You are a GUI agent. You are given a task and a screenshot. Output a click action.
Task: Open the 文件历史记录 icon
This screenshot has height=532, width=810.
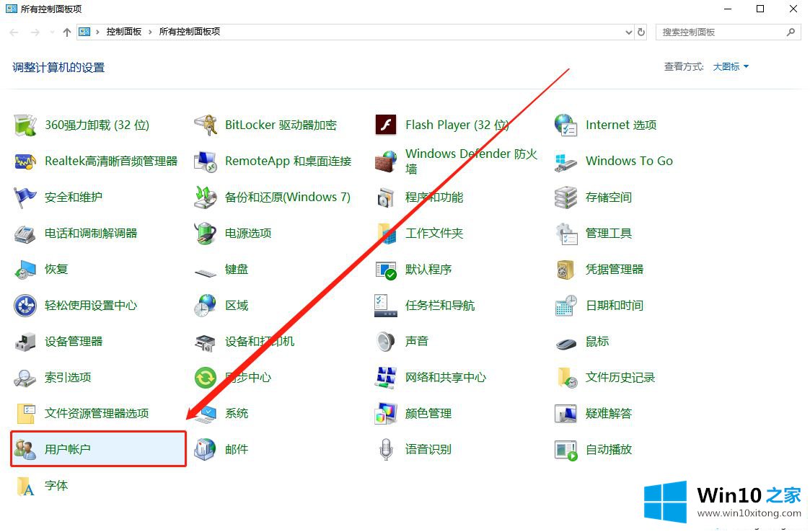point(567,378)
